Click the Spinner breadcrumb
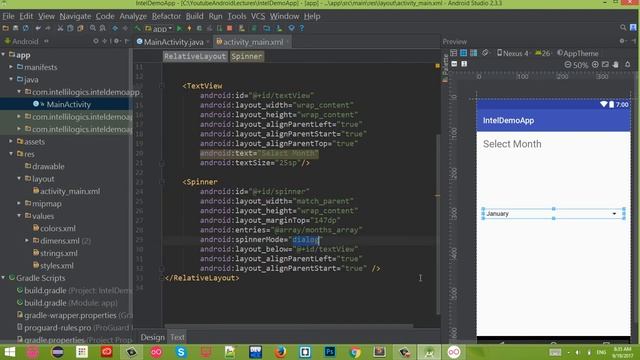 (247, 56)
